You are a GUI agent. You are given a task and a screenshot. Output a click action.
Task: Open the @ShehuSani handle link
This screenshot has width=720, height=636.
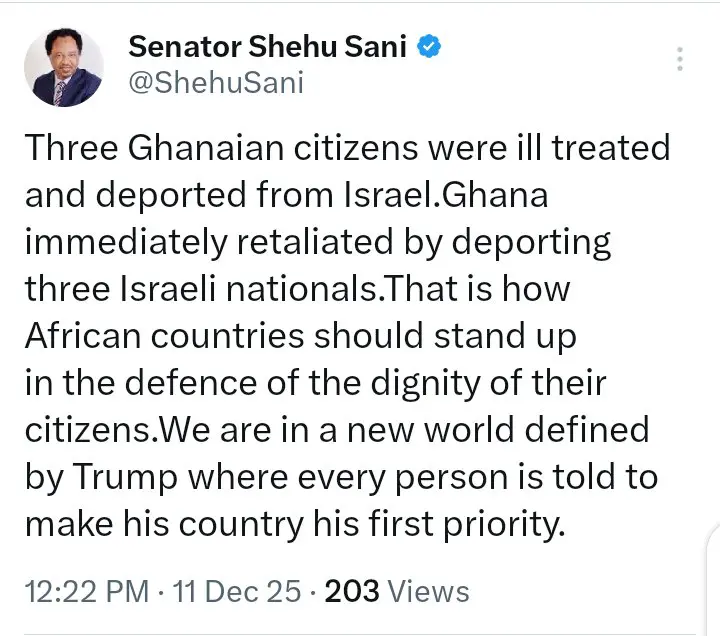click(216, 84)
